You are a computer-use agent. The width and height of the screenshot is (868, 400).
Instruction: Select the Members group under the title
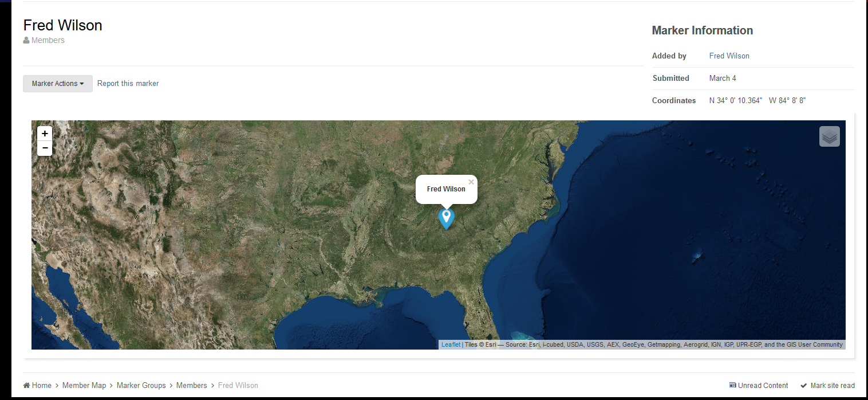(x=48, y=40)
